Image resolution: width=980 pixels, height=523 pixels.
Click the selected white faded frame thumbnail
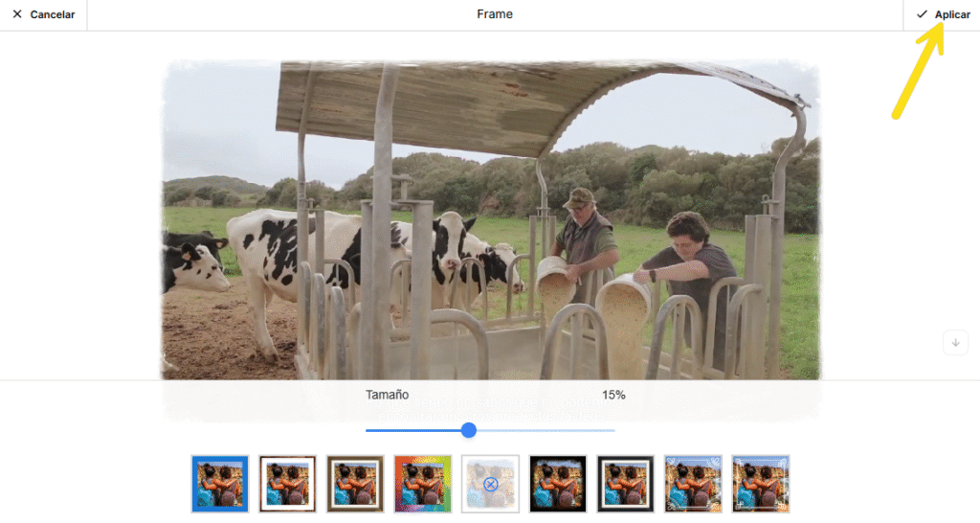click(x=490, y=484)
